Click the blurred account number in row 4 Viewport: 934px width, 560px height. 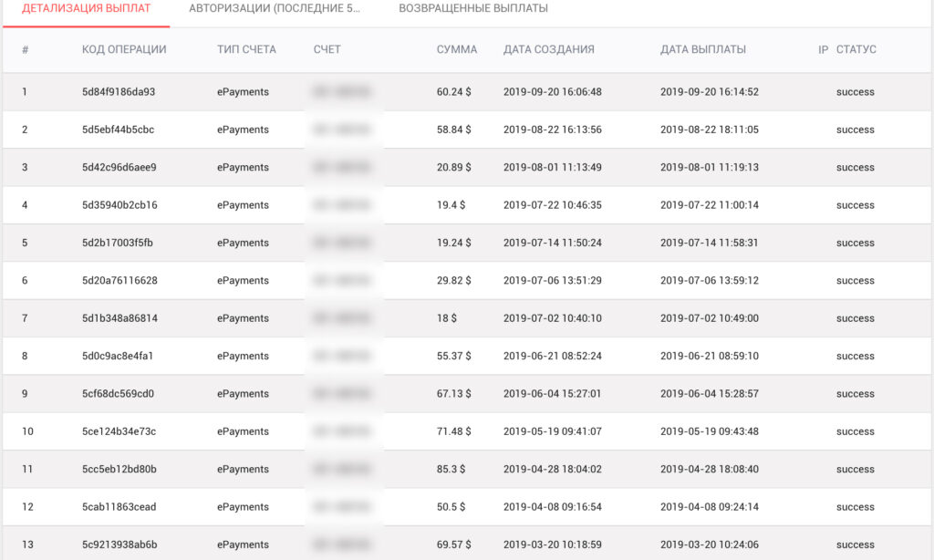pyautogui.click(x=342, y=205)
